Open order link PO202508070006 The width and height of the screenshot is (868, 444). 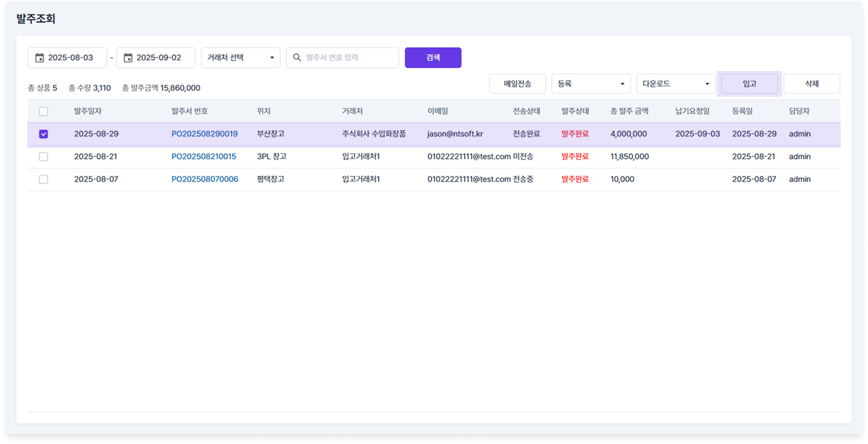coord(205,179)
